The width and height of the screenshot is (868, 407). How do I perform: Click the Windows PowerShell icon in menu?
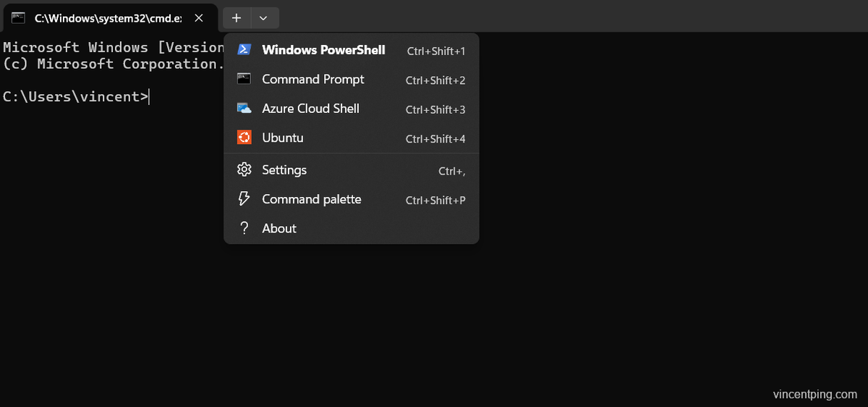point(244,50)
